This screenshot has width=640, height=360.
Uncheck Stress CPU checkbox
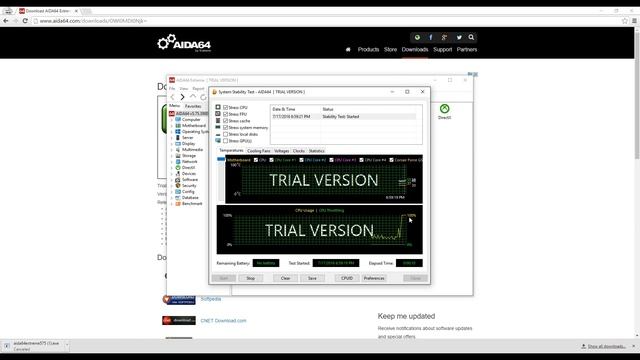(x=225, y=107)
